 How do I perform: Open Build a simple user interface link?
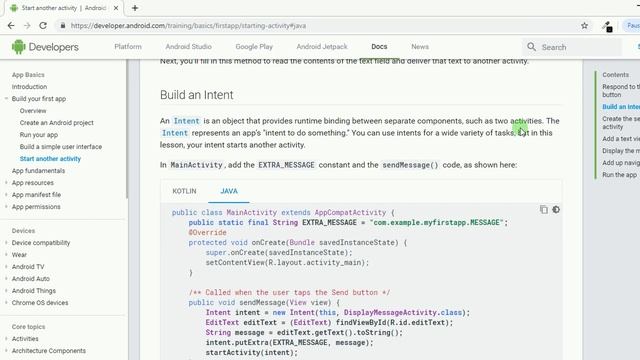pyautogui.click(x=61, y=147)
